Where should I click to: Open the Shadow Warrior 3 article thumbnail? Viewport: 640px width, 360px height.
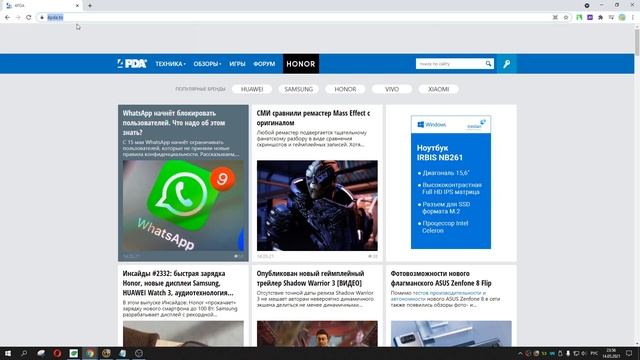(x=317, y=333)
